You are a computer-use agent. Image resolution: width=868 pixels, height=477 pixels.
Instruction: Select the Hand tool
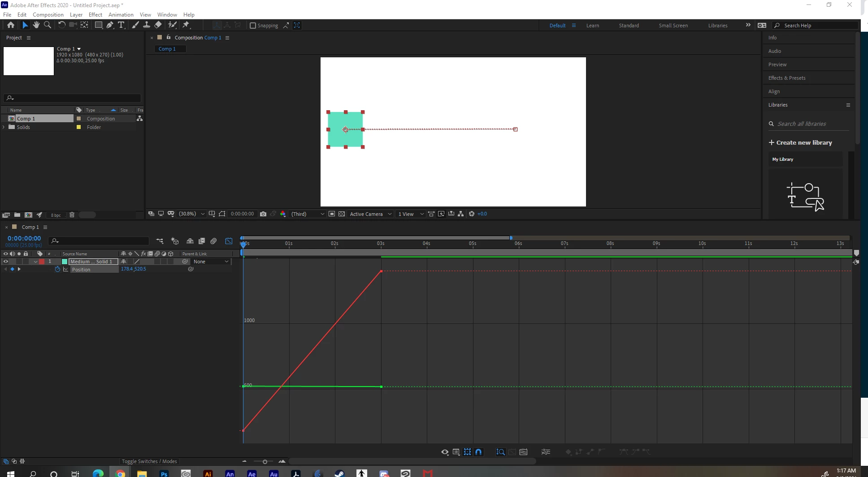(36, 25)
